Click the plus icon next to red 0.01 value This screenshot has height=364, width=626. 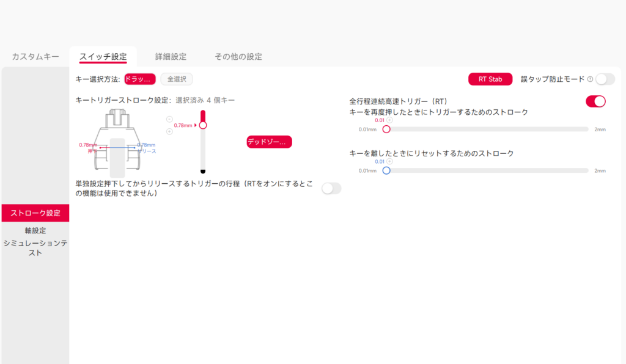click(x=390, y=120)
